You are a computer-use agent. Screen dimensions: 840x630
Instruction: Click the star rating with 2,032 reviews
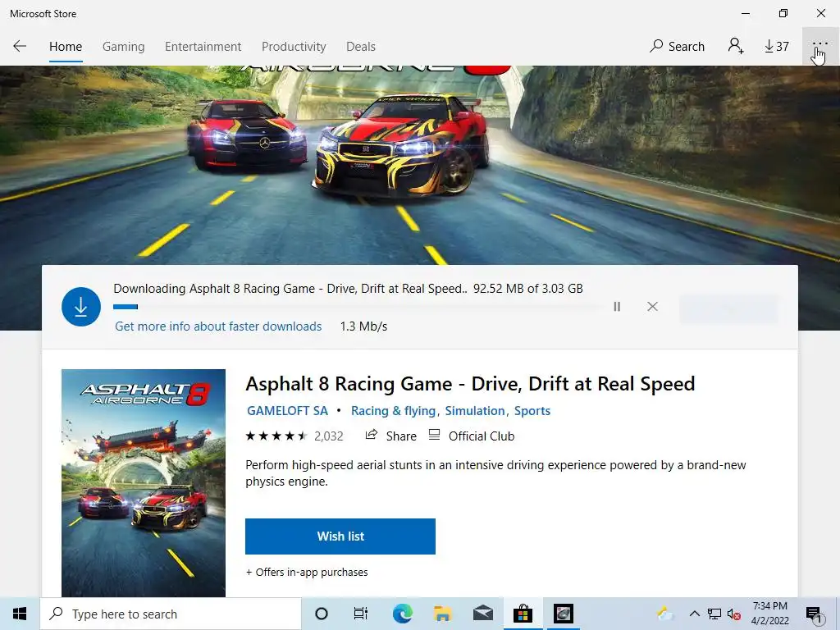coord(294,436)
